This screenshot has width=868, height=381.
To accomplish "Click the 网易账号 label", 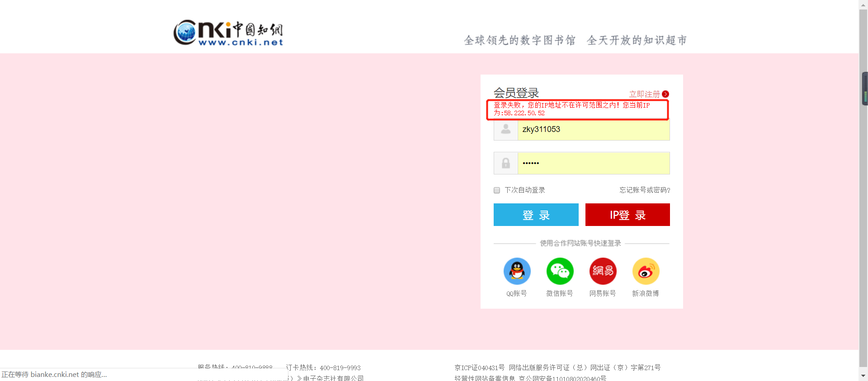I will (603, 294).
